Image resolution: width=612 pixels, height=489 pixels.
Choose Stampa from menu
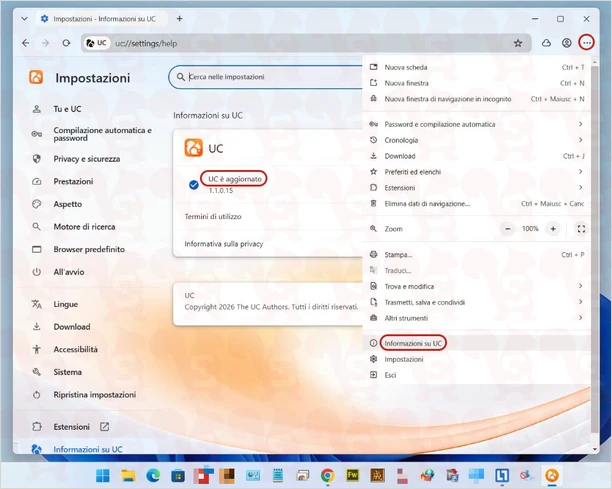pyautogui.click(x=476, y=255)
